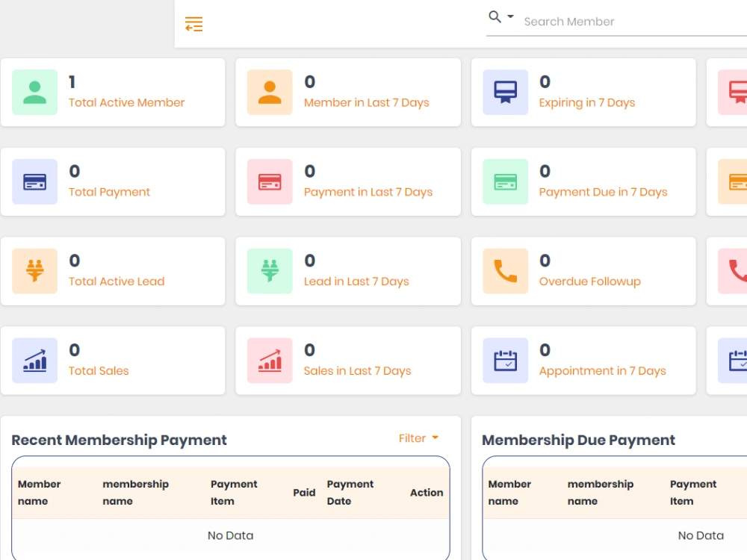Image resolution: width=747 pixels, height=560 pixels.
Task: Open the Lead in Last 7 Days label
Action: pyautogui.click(x=356, y=281)
